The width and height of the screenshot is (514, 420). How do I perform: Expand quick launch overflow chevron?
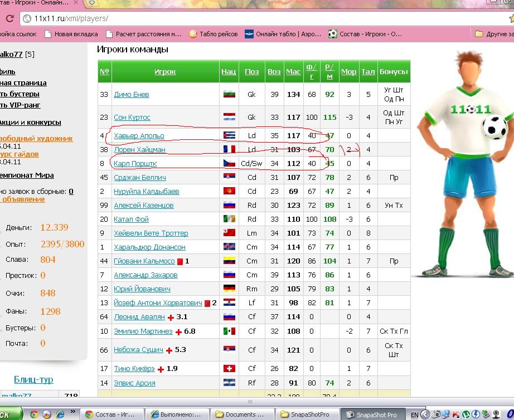72,413
